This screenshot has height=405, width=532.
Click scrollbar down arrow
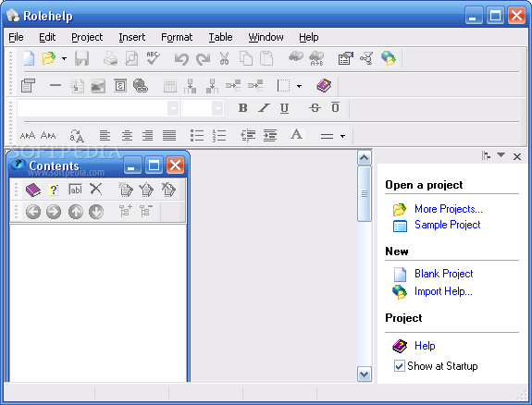[365, 374]
